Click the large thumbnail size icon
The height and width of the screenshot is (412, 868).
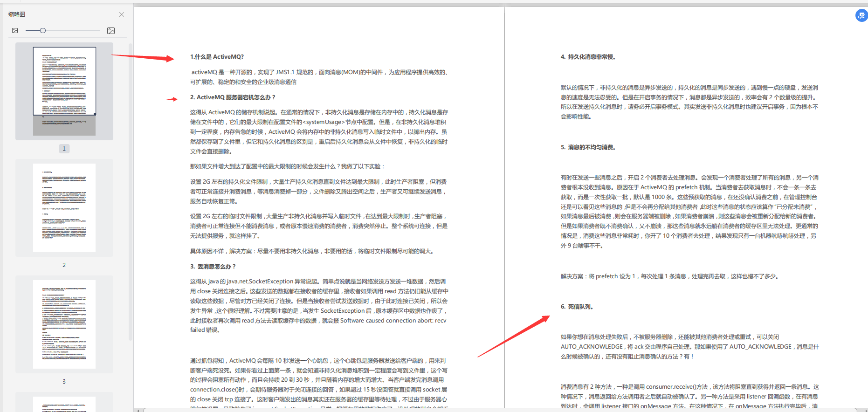(111, 31)
